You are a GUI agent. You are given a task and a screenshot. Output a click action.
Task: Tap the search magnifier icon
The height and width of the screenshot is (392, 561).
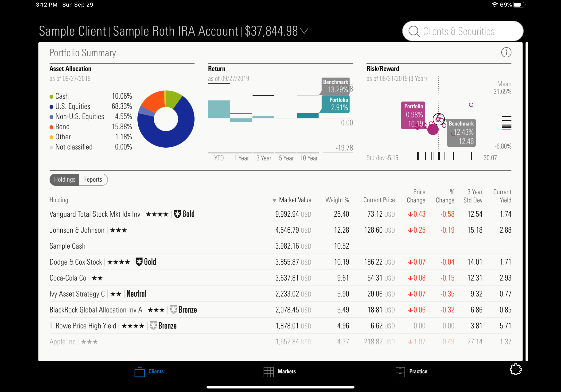[x=414, y=31]
